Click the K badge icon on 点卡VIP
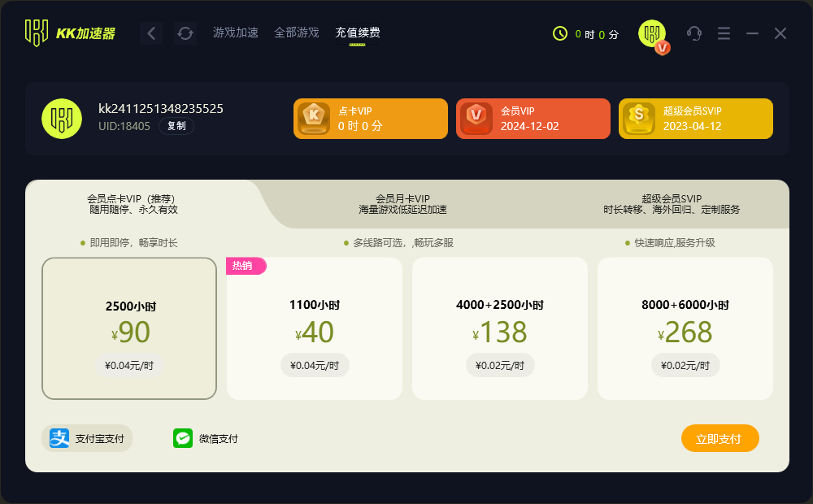Viewport: 813px width, 504px height. 314,119
